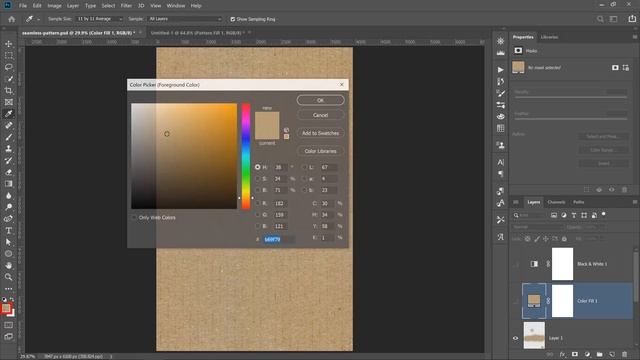The height and width of the screenshot is (360, 640).
Task: Toggle visibility of Black & White 1 layer
Action: (516, 264)
